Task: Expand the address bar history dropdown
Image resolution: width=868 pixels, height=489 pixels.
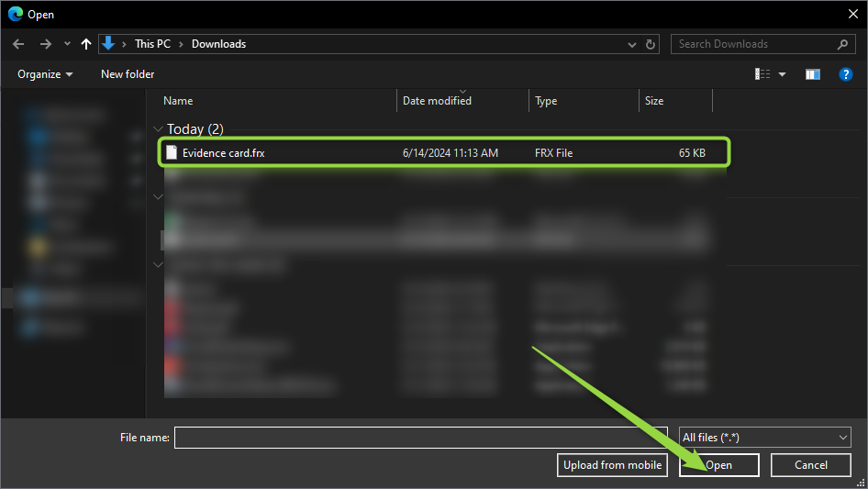Action: point(631,44)
